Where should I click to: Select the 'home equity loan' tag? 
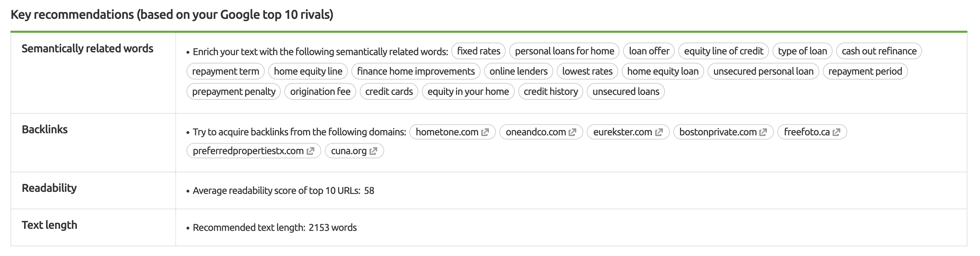(662, 71)
